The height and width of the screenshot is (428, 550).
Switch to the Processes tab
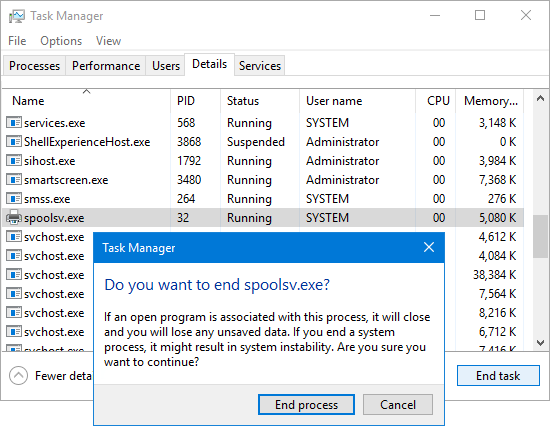[x=34, y=66]
